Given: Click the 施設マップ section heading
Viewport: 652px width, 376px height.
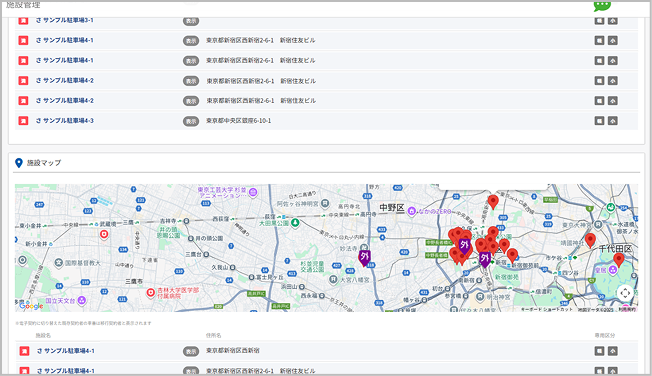Looking at the screenshot, I should [44, 163].
